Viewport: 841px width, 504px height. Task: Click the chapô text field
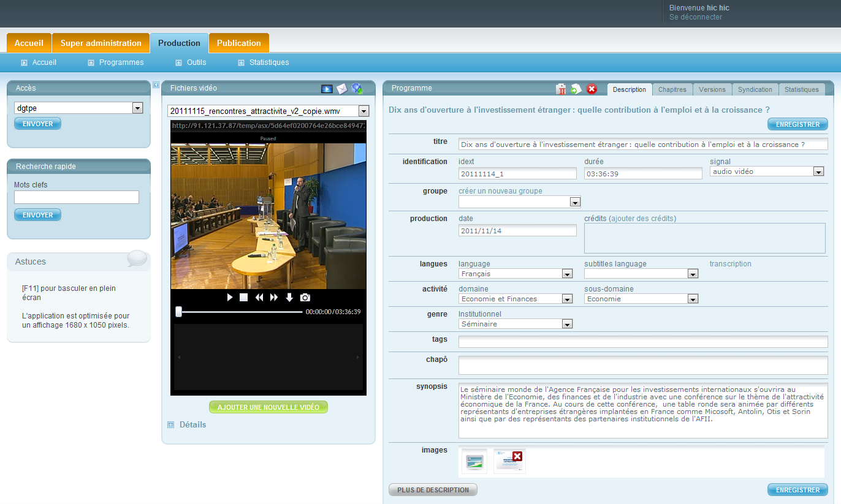point(643,366)
